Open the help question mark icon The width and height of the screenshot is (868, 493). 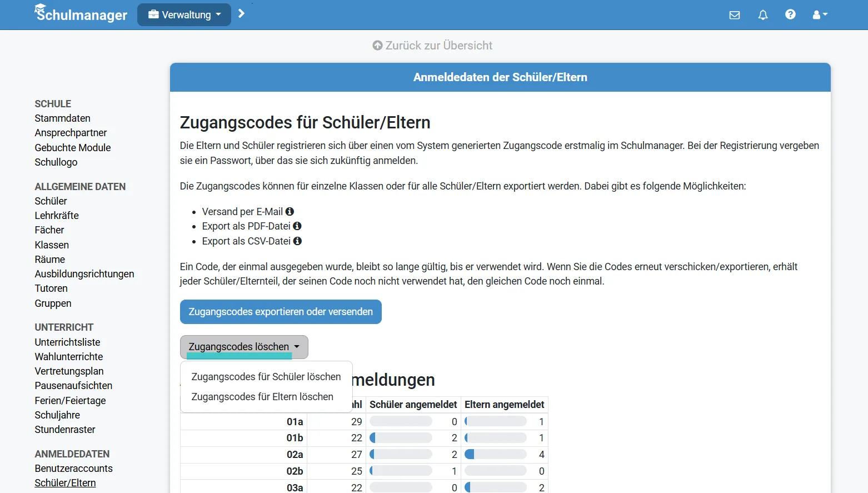(x=790, y=14)
